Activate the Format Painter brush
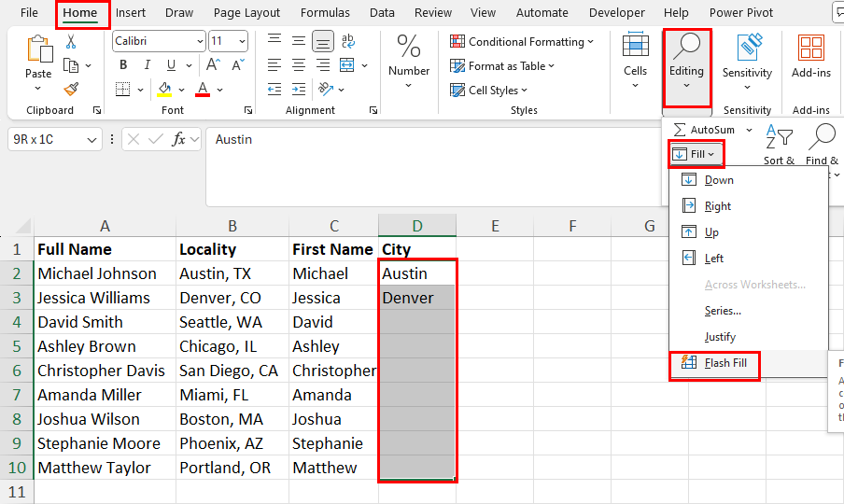This screenshot has height=504, width=844. tap(71, 89)
